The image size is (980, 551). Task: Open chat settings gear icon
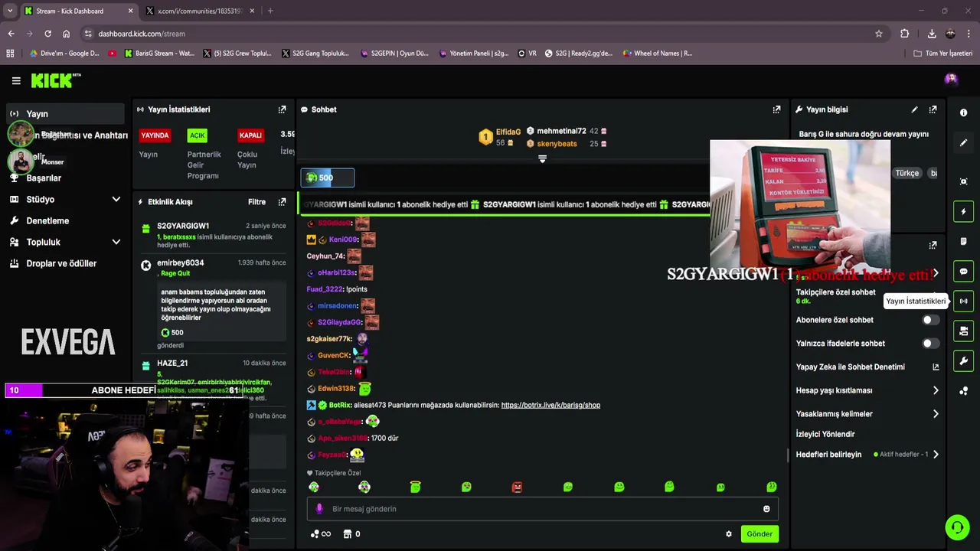pyautogui.click(x=729, y=534)
